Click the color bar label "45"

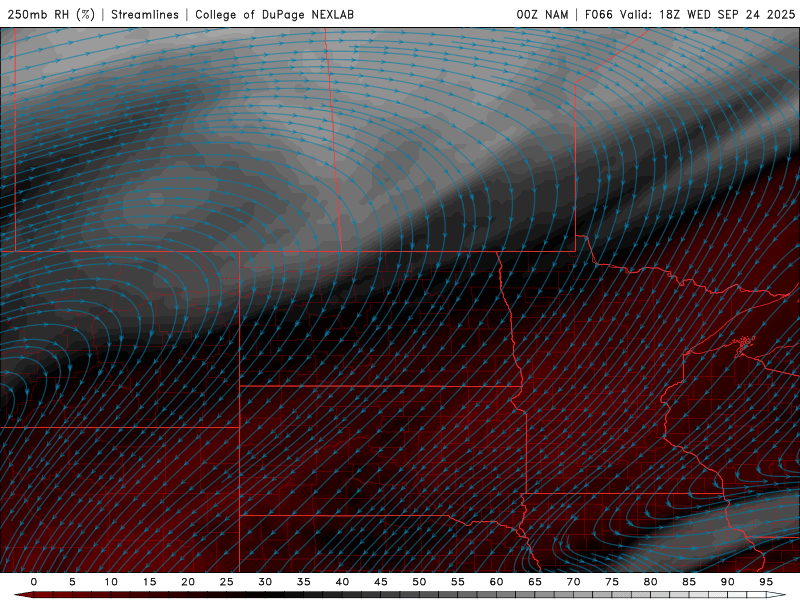pos(381,582)
